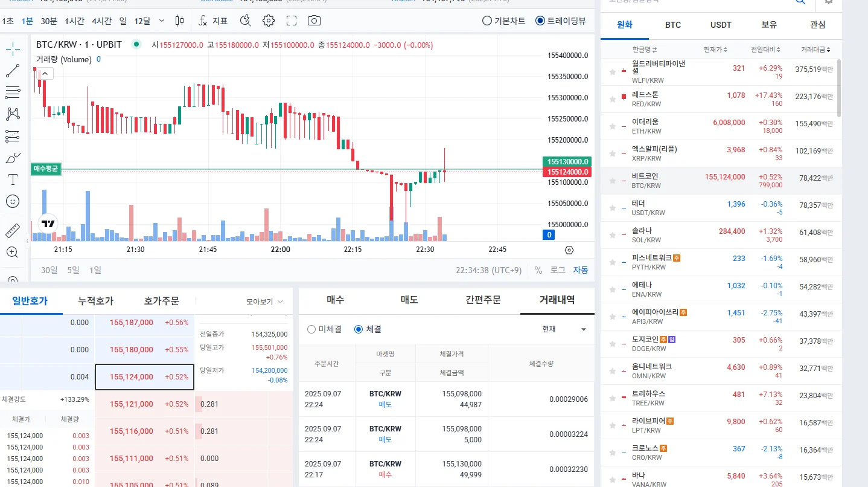
Task: Open the USDT market tab
Action: (721, 25)
